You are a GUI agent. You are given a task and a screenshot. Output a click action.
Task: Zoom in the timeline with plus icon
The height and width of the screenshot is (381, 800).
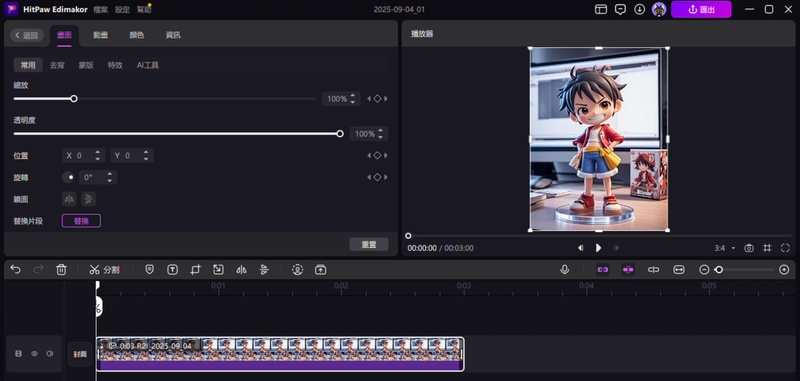point(784,270)
